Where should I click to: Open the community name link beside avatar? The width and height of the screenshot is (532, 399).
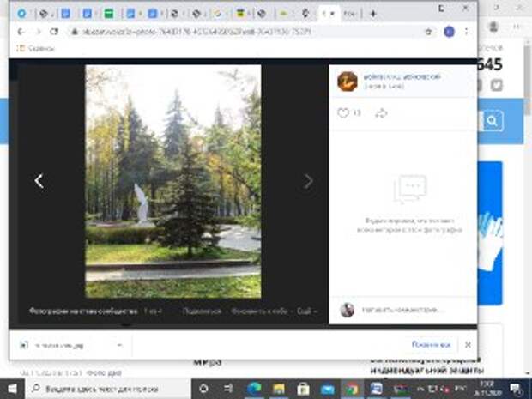[402, 77]
